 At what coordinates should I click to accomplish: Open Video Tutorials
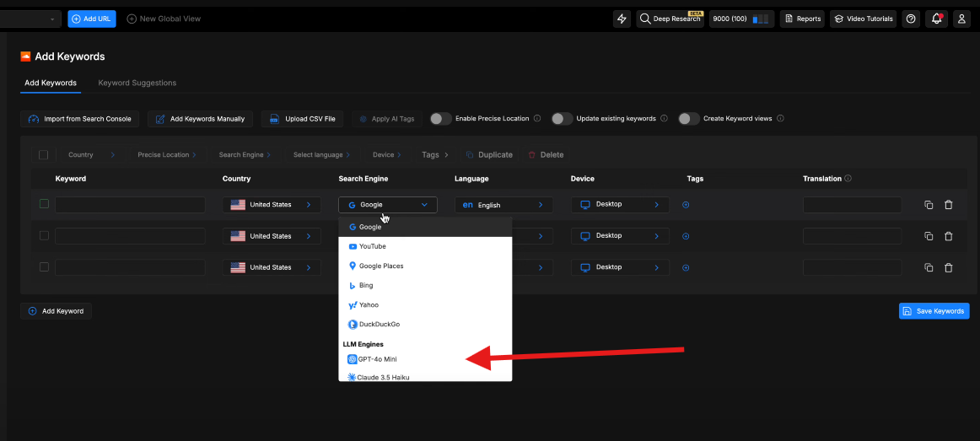(863, 19)
